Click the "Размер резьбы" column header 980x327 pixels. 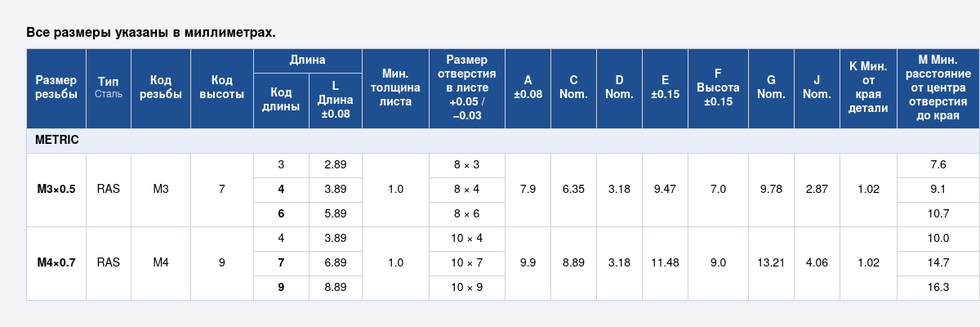(56, 87)
